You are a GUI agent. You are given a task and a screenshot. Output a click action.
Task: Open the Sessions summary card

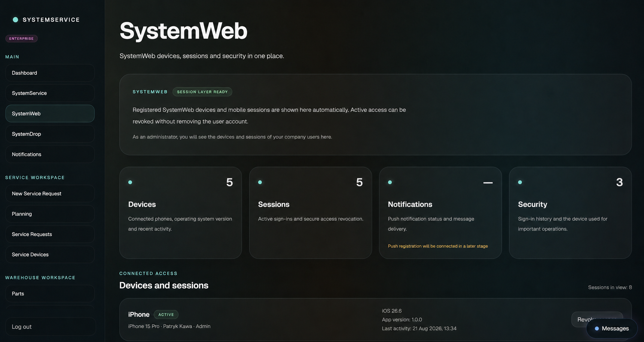coord(311,213)
